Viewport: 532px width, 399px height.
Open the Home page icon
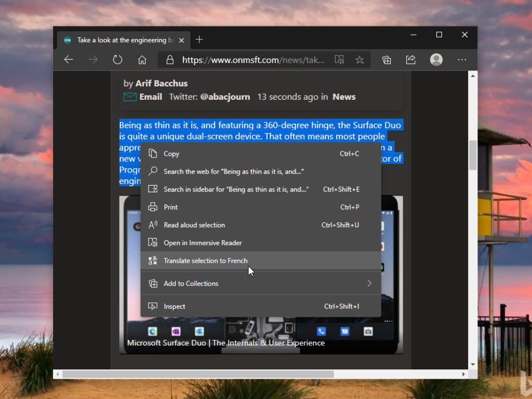tap(142, 60)
